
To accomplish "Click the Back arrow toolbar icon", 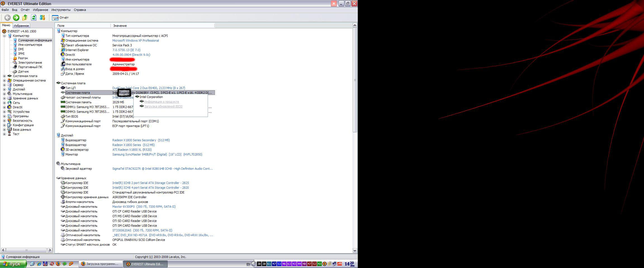I will (x=7, y=18).
